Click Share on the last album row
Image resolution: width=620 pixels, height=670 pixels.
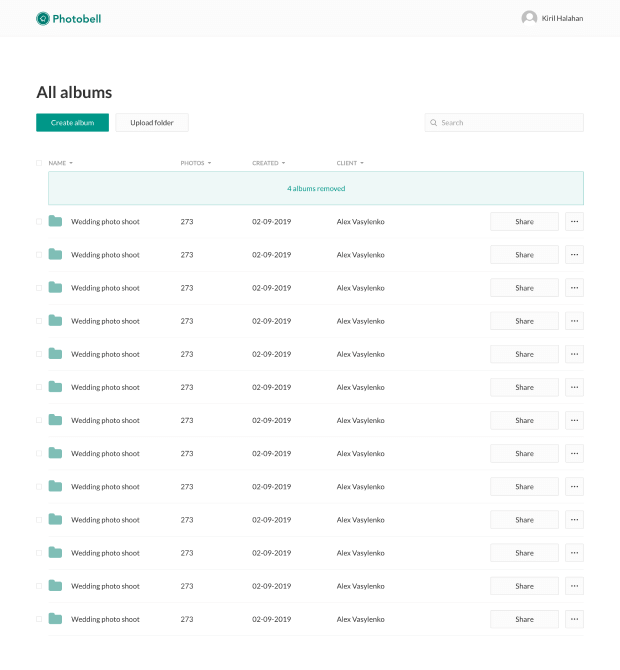[524, 619]
